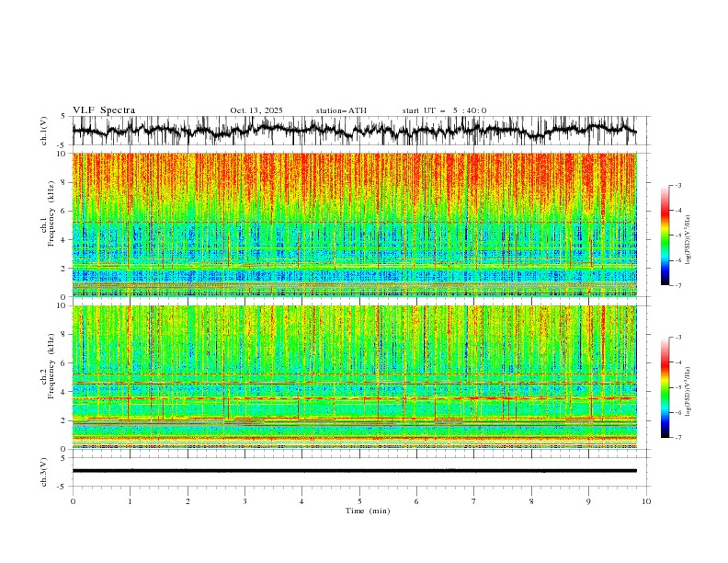Click the 'start UT = 5:40:0' text
728x563 pixels.
tap(444, 110)
